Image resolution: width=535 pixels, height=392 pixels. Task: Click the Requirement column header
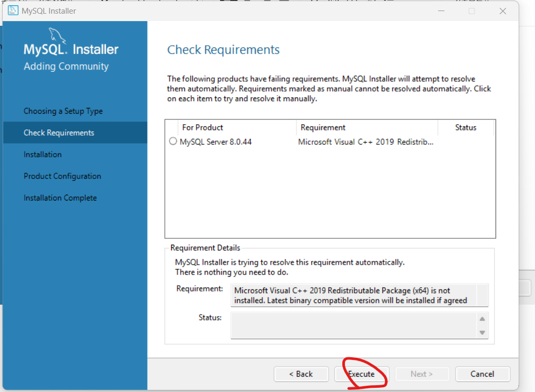coord(323,127)
